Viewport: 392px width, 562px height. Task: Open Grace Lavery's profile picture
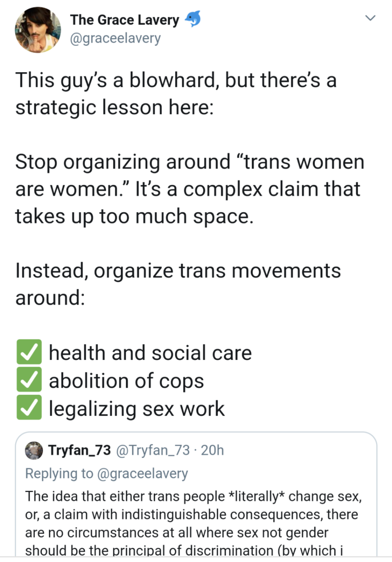click(37, 30)
